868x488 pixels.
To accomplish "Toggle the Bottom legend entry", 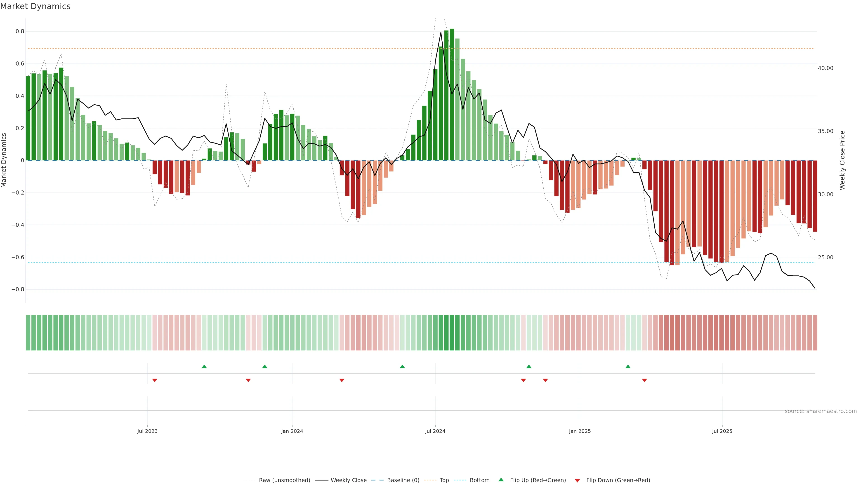I will click(x=479, y=480).
